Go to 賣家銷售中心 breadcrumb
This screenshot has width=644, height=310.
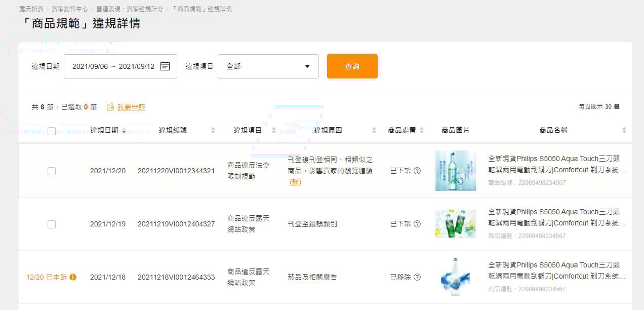click(71, 9)
